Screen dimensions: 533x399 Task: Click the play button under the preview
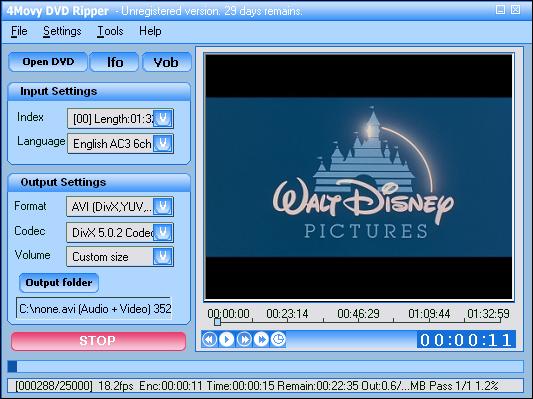point(227,339)
